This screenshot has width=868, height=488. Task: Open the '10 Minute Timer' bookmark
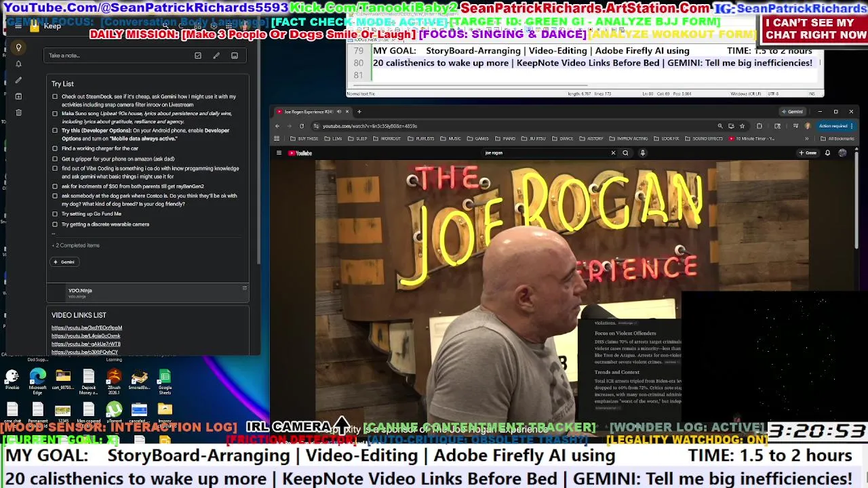pyautogui.click(x=751, y=139)
